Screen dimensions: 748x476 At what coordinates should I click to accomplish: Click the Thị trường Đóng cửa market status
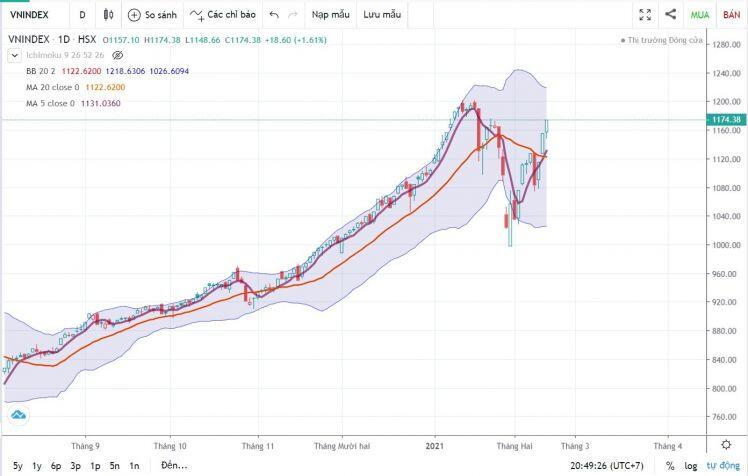click(662, 41)
